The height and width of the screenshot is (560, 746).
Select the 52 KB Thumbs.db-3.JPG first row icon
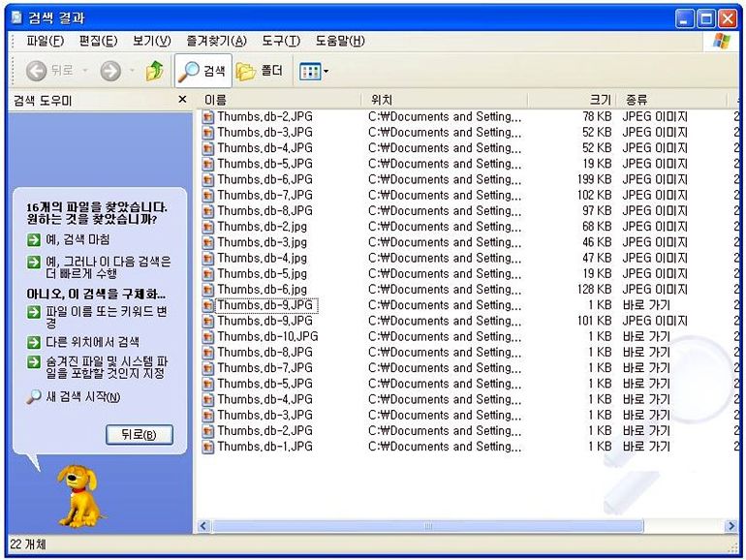pos(207,133)
